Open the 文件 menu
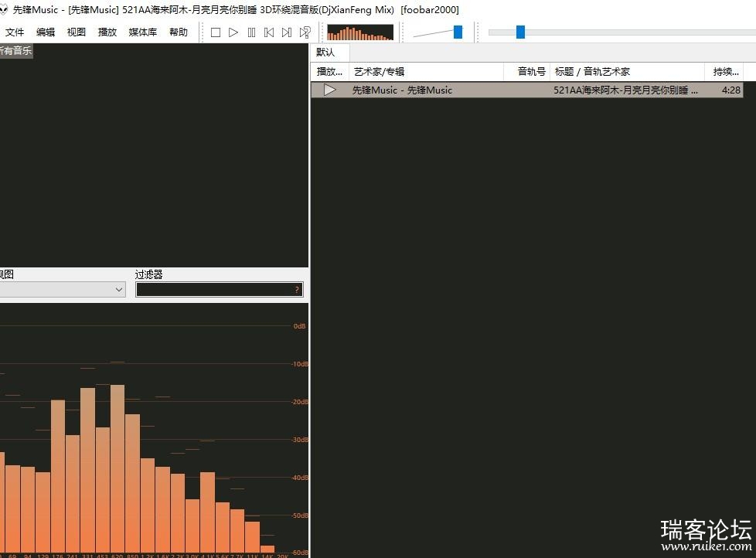The image size is (756, 558). [x=15, y=32]
